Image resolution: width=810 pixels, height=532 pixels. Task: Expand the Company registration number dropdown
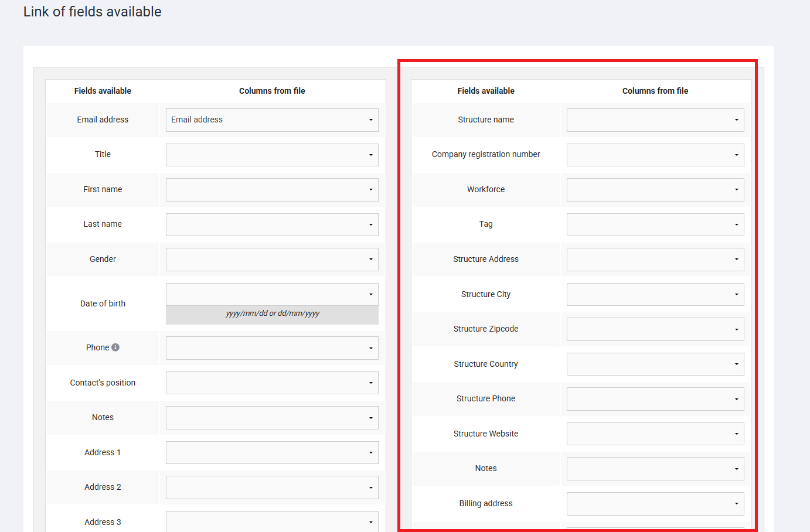[x=655, y=155]
